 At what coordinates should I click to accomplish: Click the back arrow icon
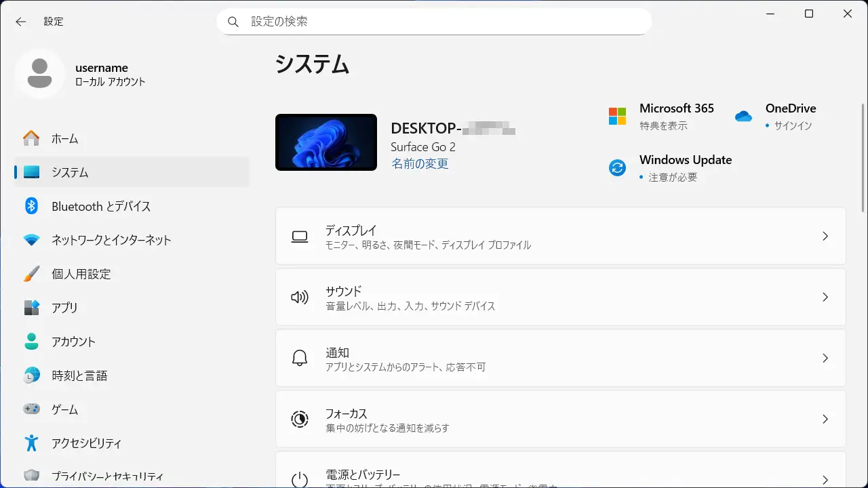[21, 22]
